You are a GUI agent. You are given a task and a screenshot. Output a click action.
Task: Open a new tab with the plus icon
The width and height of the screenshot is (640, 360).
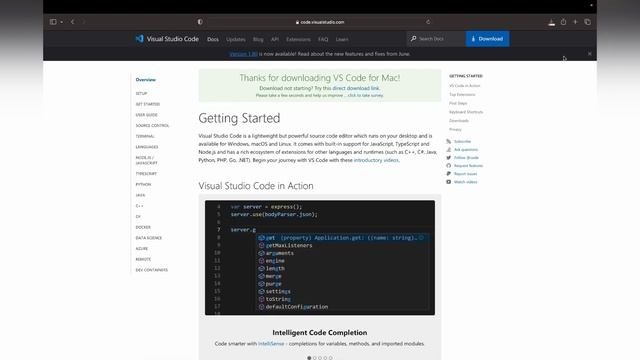(575, 22)
